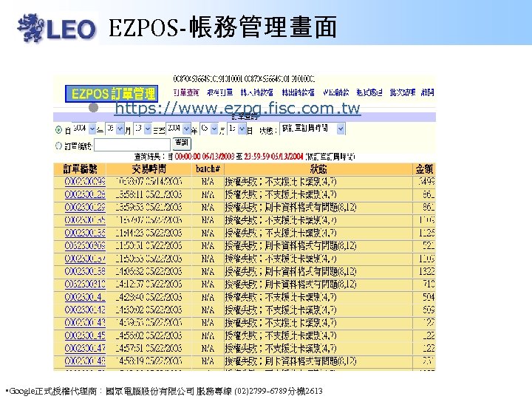Open order link in 10:33:07 row

85,182
